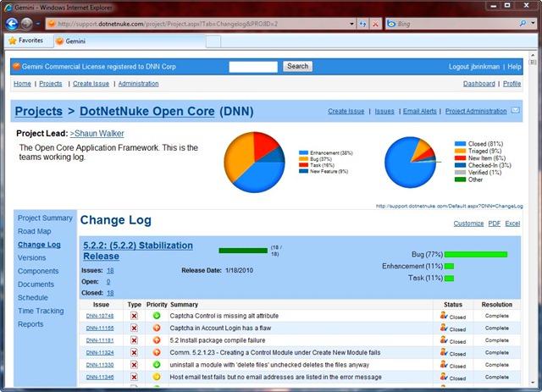Export change log via PDF link
542x392 pixels.
point(494,224)
